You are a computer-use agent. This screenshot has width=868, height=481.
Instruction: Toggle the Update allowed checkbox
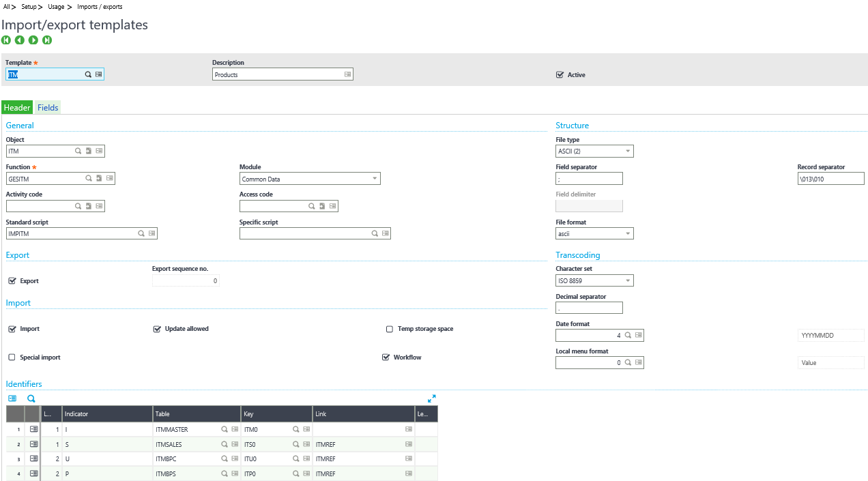click(x=157, y=329)
